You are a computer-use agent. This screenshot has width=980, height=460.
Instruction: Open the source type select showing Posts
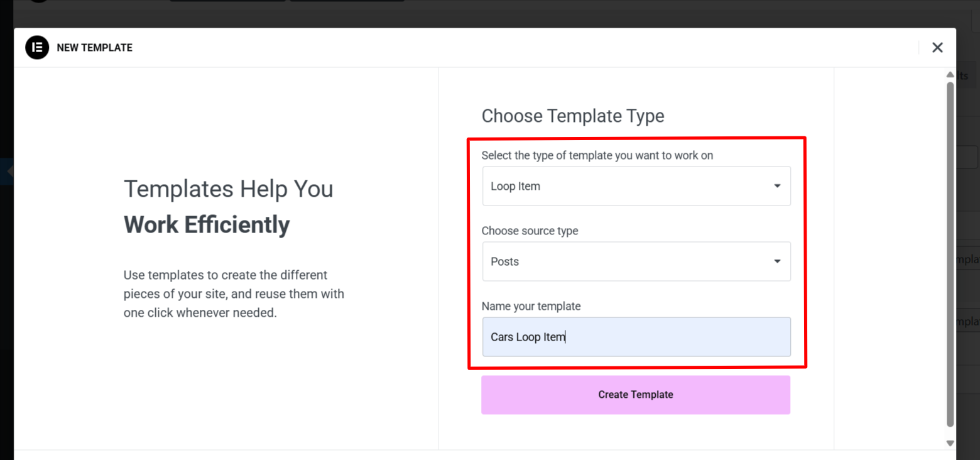click(628, 261)
